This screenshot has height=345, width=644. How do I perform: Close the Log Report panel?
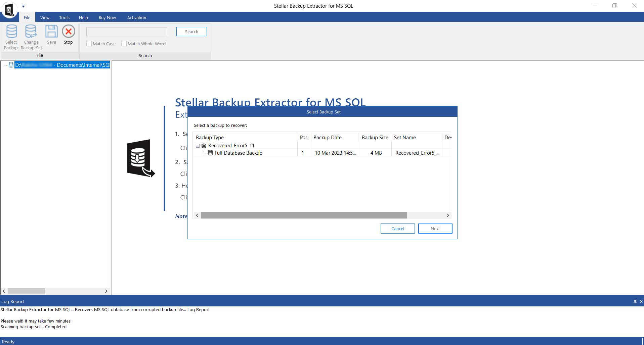point(641,301)
